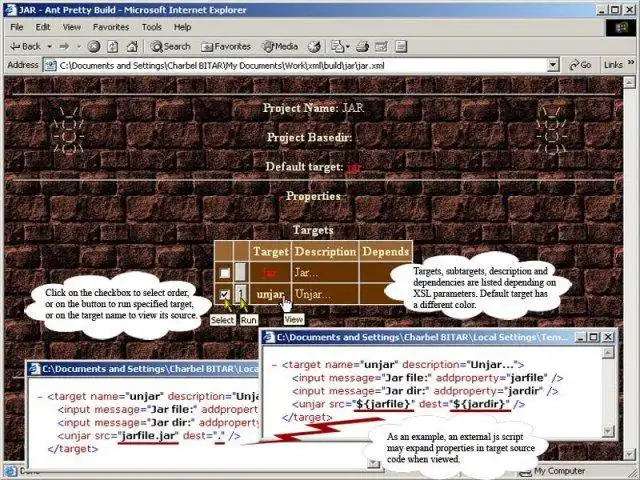This screenshot has height=480, width=640.
Task: Click the Mail toolbar icon
Action: coord(337,47)
